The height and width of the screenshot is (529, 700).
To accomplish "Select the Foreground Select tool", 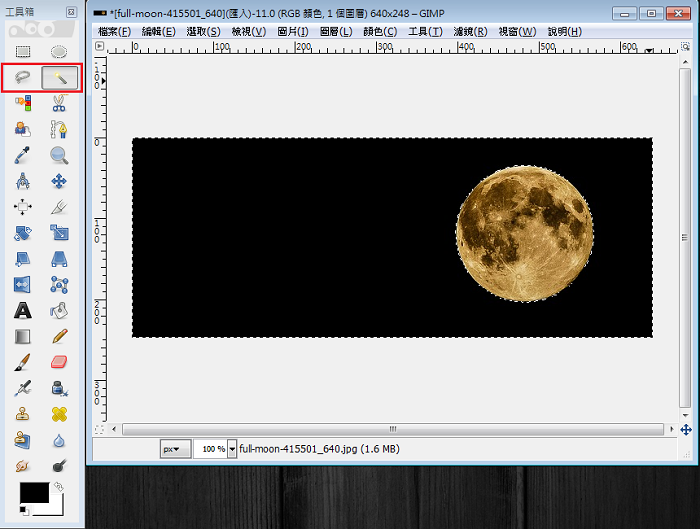I will pos(23,129).
